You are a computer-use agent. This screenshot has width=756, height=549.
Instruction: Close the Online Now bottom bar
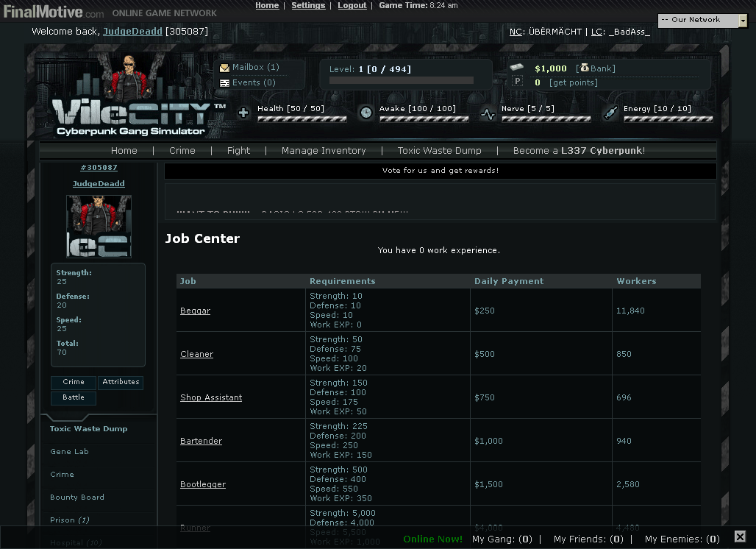(740, 537)
